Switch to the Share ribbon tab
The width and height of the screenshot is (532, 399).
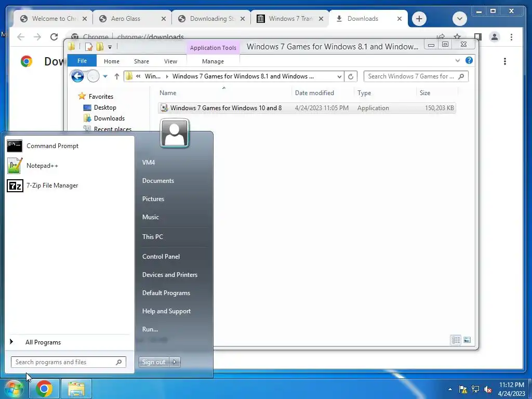pos(141,61)
